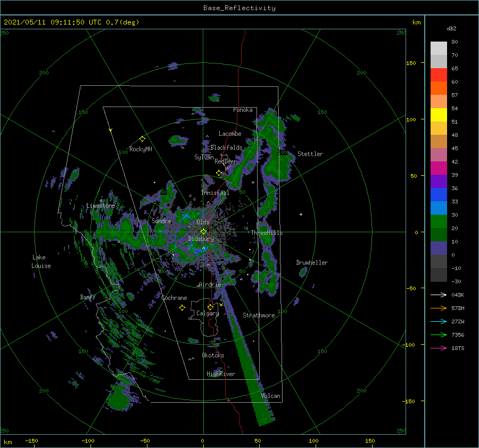479x448 pixels.
Task: Click the Blackfalds city label
Action: tap(226, 148)
